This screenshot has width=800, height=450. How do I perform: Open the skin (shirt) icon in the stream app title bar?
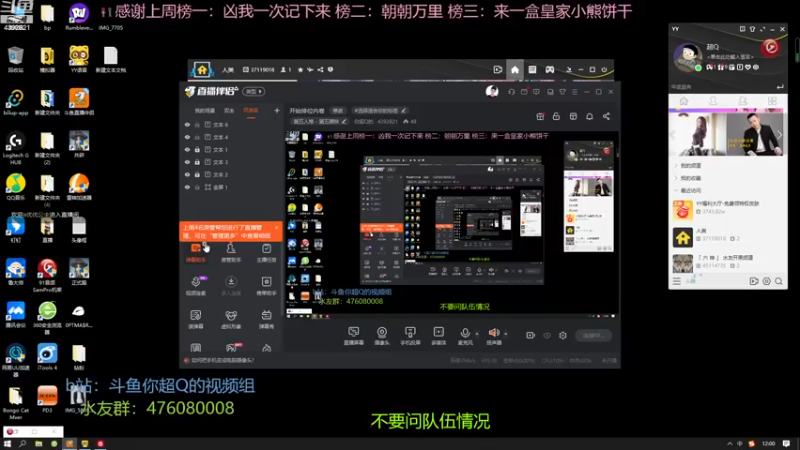[562, 92]
